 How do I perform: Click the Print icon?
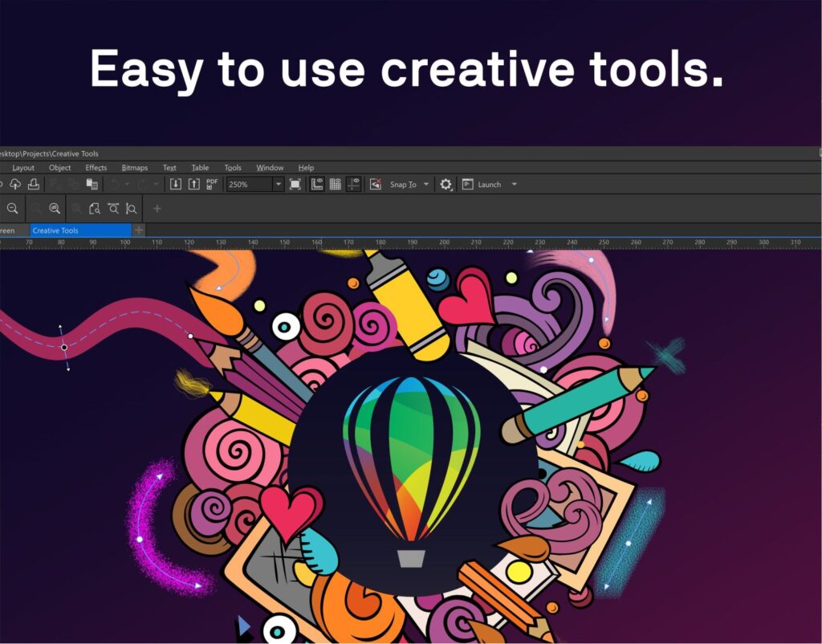pyautogui.click(x=33, y=185)
